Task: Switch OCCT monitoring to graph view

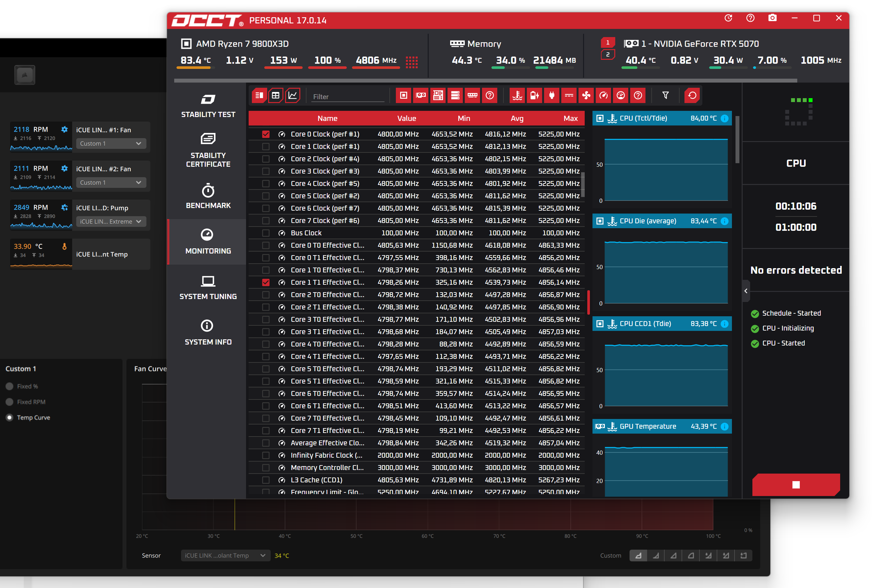Action: coord(293,96)
